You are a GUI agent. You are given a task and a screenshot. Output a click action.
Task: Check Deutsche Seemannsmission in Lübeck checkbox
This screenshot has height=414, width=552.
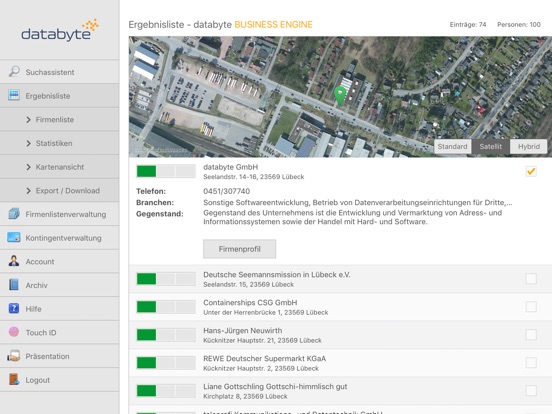[x=531, y=279]
